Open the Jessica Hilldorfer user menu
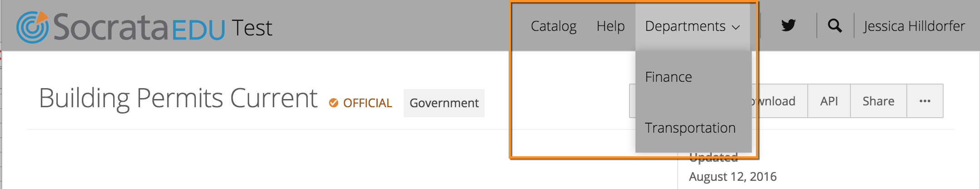This screenshot has width=980, height=189. pos(914,26)
